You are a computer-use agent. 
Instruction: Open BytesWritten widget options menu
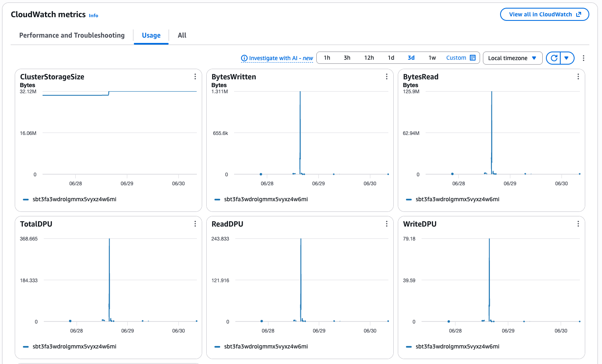point(387,76)
